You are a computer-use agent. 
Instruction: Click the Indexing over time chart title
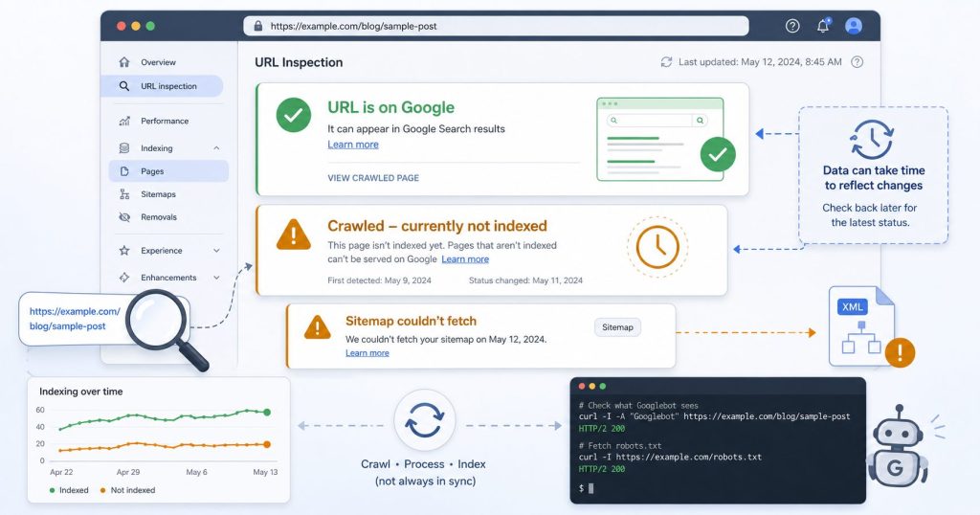(81, 392)
